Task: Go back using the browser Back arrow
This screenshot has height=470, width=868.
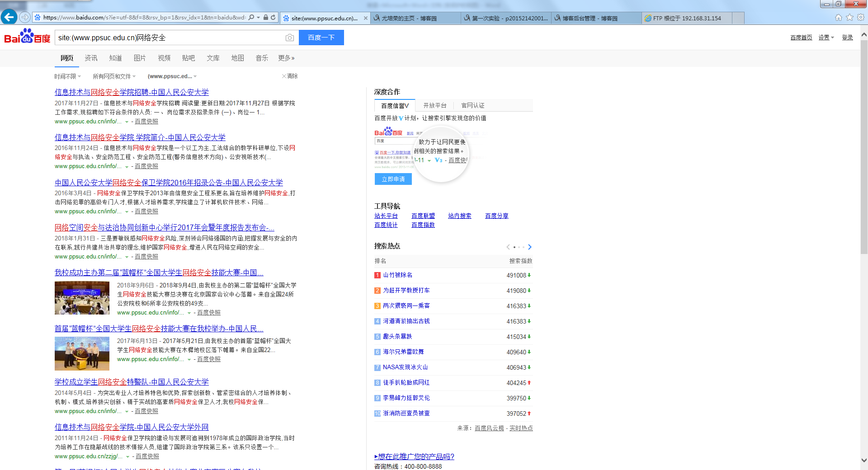Action: (9, 17)
